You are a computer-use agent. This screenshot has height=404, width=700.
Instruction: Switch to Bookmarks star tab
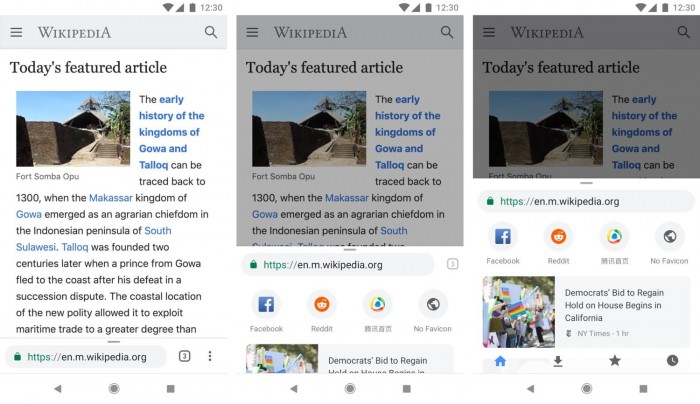pos(615,361)
